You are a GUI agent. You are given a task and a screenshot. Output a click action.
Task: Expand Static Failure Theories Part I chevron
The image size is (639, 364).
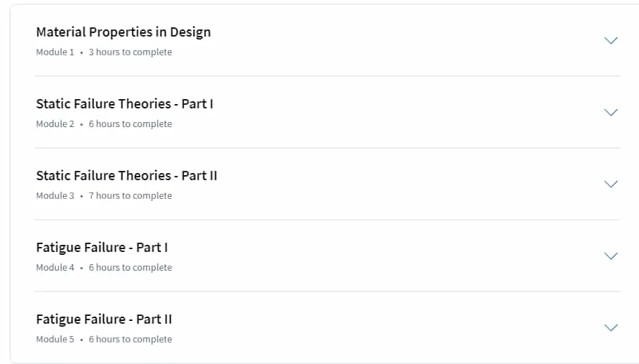(x=610, y=112)
